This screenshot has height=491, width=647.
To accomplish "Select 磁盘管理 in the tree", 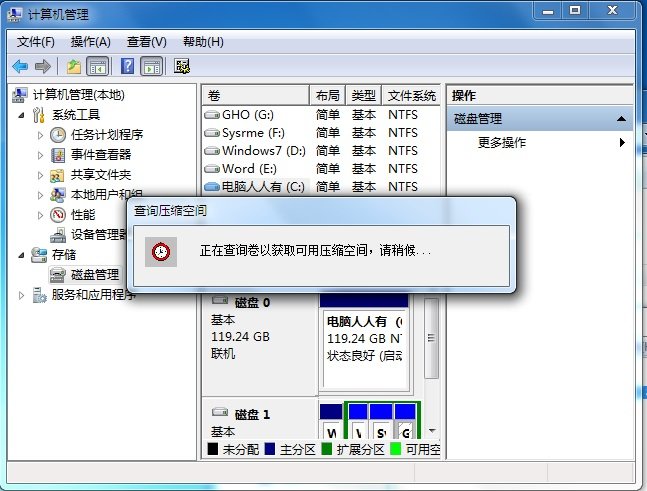I will point(95,275).
